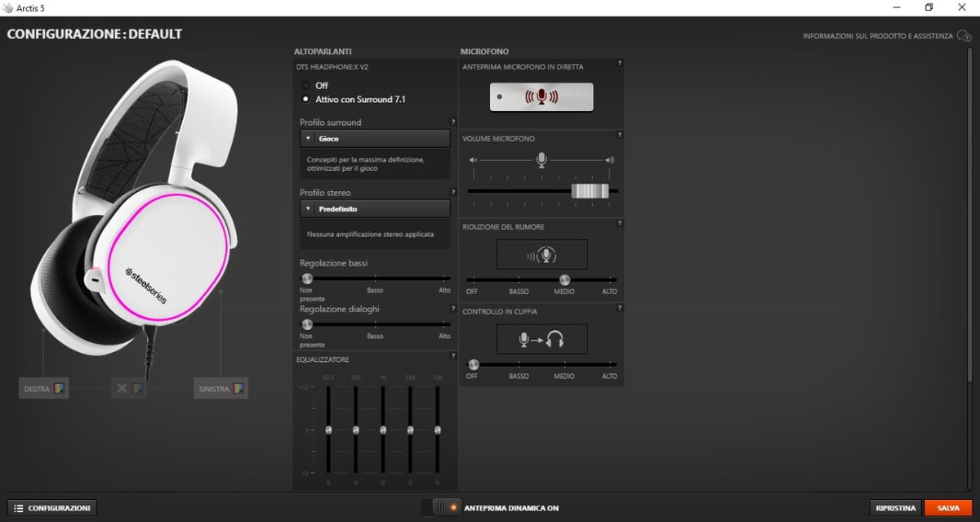
Task: Open help for Profilo surround
Action: (x=453, y=122)
